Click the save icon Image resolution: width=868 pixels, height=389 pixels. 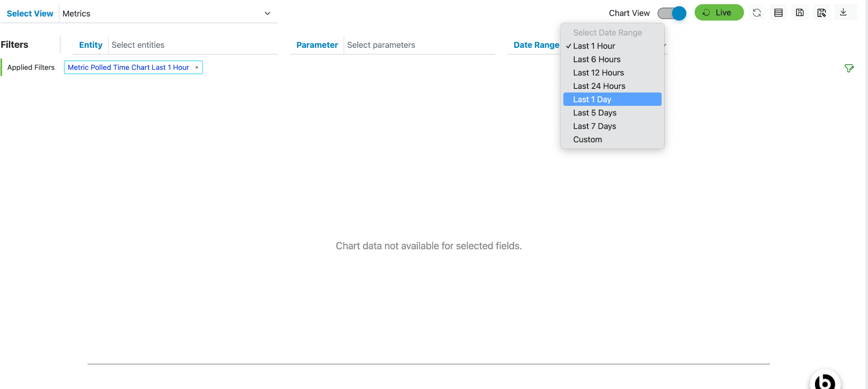pyautogui.click(x=800, y=13)
